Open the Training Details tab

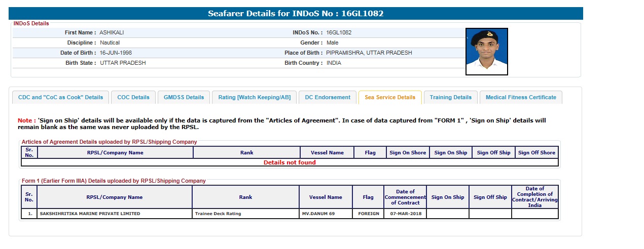click(450, 97)
